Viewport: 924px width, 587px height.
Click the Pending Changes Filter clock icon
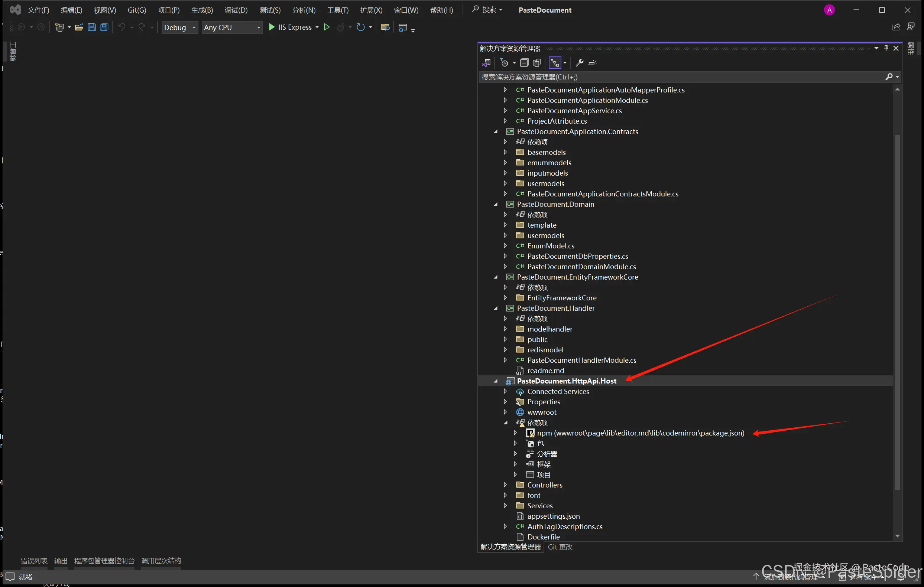point(505,63)
